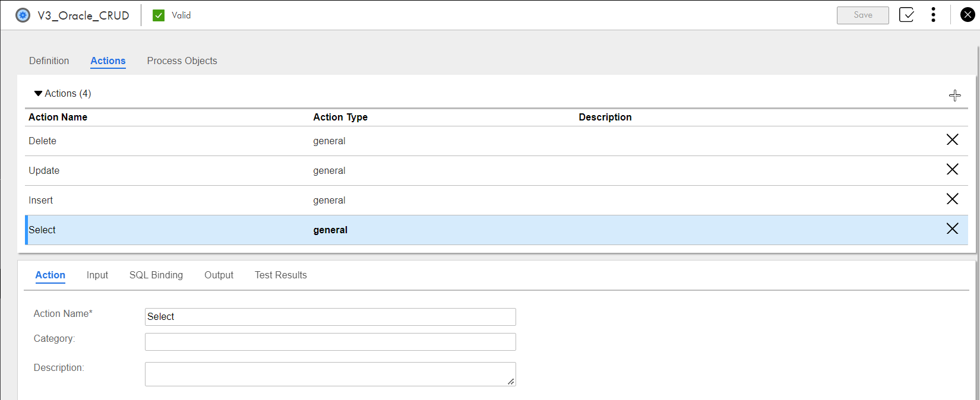
Task: Select the Insert action row
Action: [497, 201]
